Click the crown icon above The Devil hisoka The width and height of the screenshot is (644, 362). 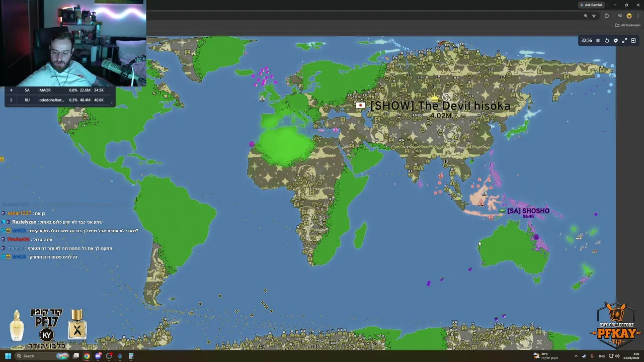click(x=435, y=97)
